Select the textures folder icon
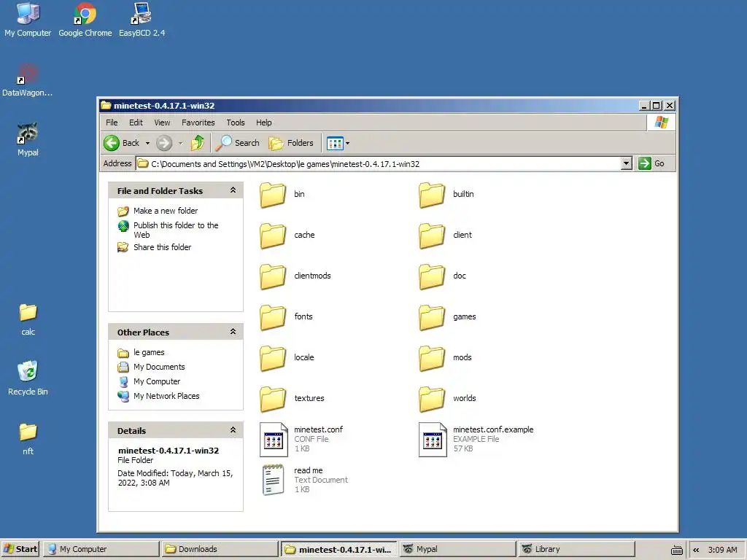The height and width of the screenshot is (560, 747). point(273,399)
